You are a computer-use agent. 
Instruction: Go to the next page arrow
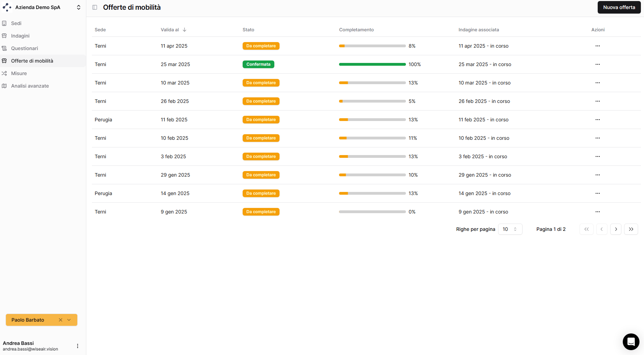pyautogui.click(x=616, y=229)
